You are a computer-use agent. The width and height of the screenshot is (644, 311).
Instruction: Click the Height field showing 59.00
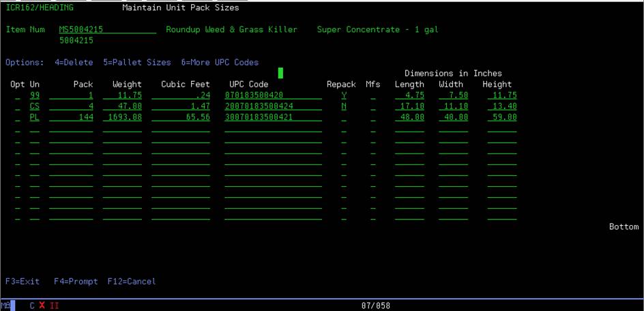(501, 117)
